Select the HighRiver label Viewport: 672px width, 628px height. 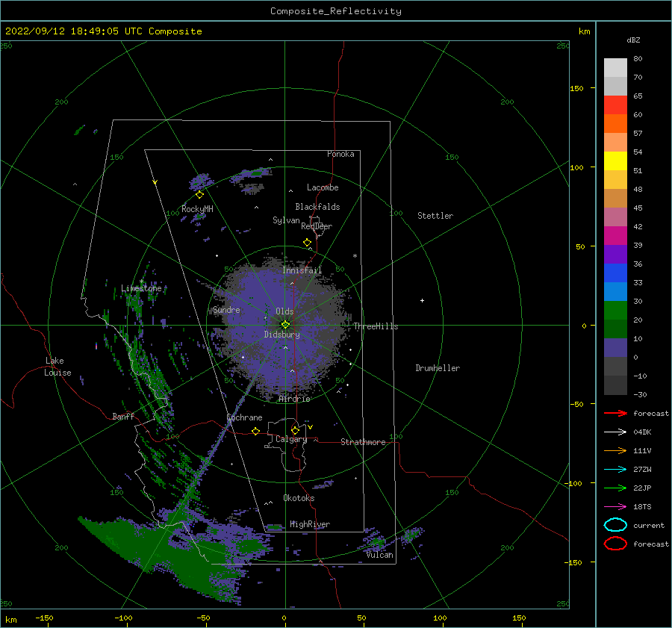tap(310, 524)
